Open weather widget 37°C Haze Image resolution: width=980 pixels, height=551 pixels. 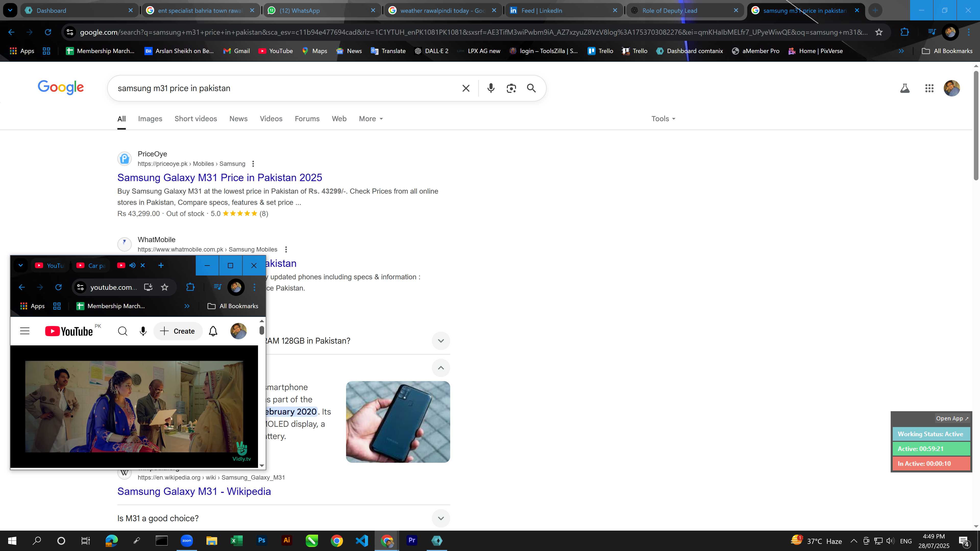click(x=816, y=541)
